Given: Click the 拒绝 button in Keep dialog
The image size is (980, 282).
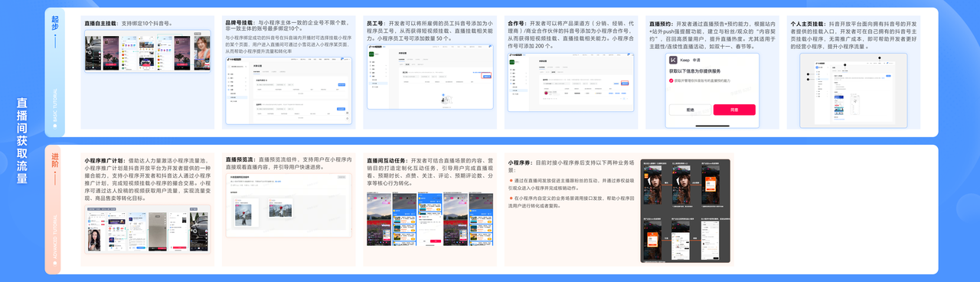Looking at the screenshot, I should click(690, 110).
